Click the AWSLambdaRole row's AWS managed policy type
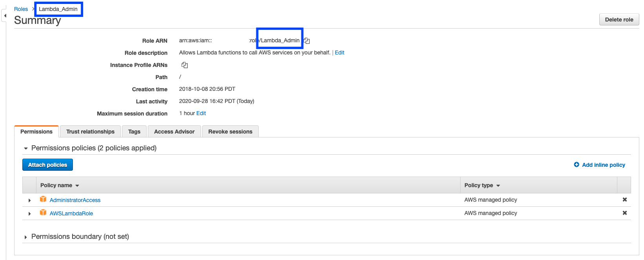This screenshot has width=644, height=260. [491, 213]
